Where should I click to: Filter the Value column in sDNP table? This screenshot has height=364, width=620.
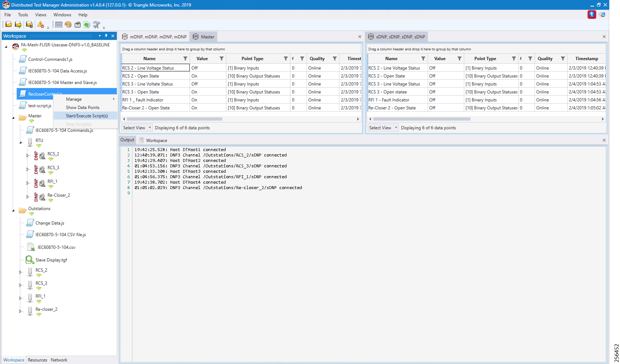point(460,58)
